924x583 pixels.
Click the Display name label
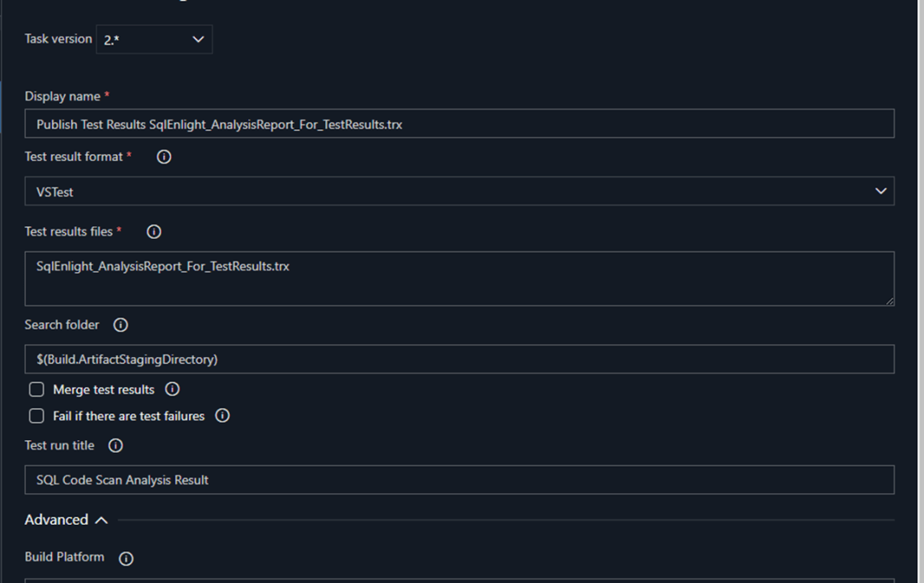pos(62,96)
